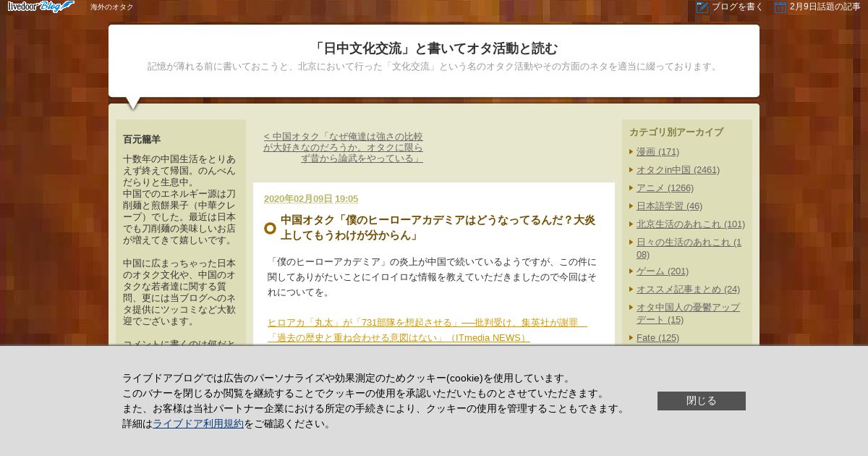Click arrow bullet beside ゲーム category
868x456 pixels.
(x=631, y=271)
